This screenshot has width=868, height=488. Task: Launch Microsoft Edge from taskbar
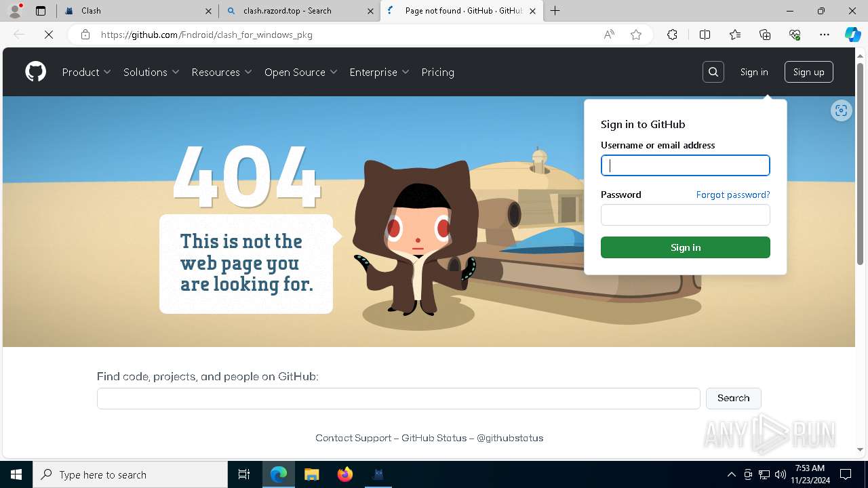point(279,474)
